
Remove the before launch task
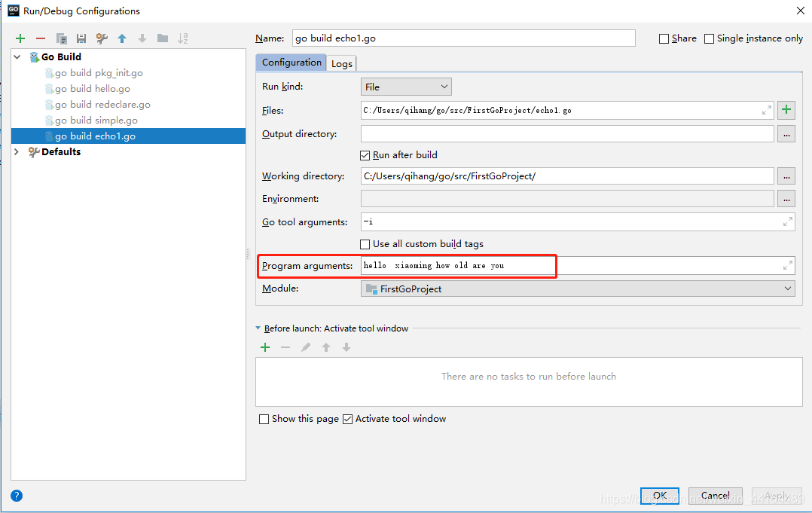285,347
